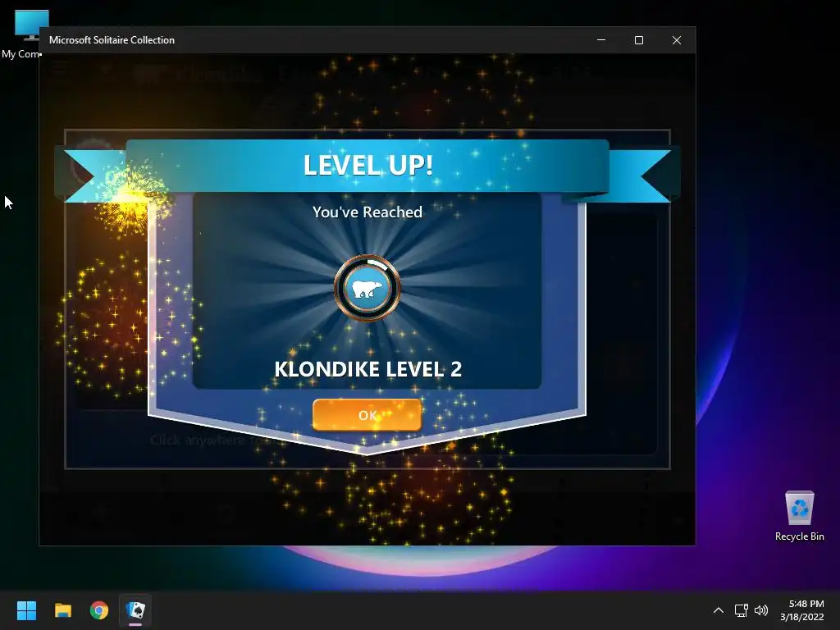Maximize the Microsoft Solitaire Collection window
This screenshot has width=840, height=630.
click(x=638, y=40)
